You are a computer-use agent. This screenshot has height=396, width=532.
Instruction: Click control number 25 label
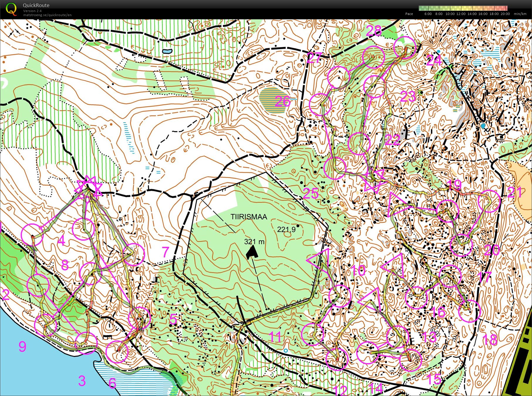[311, 193]
